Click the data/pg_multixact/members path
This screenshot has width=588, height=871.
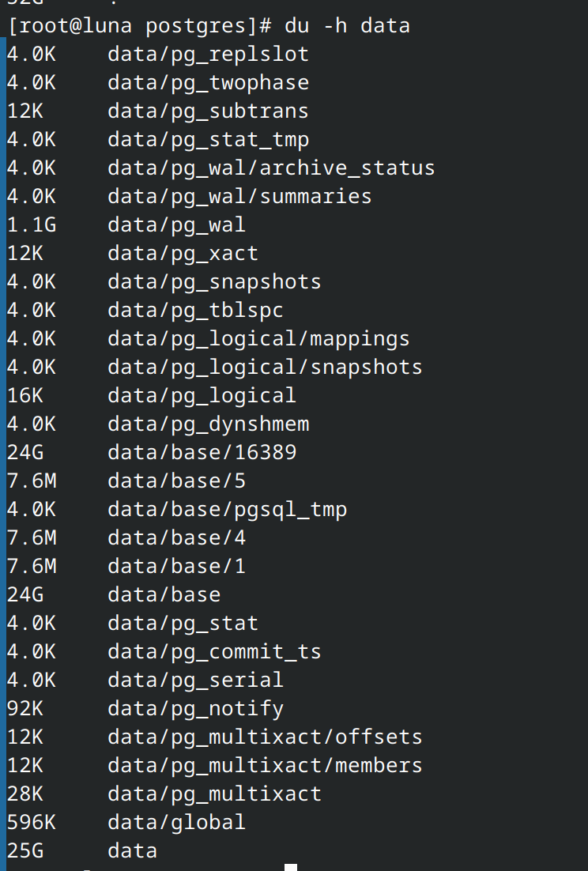(x=265, y=765)
